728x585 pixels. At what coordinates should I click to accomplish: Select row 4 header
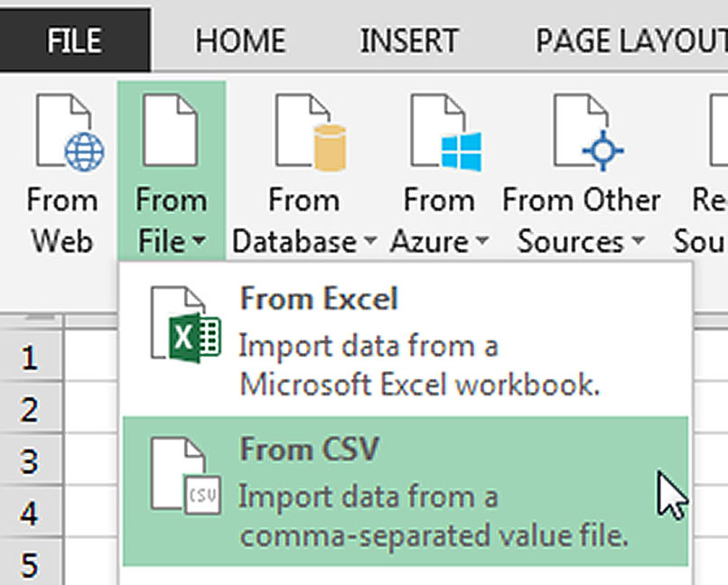(30, 513)
